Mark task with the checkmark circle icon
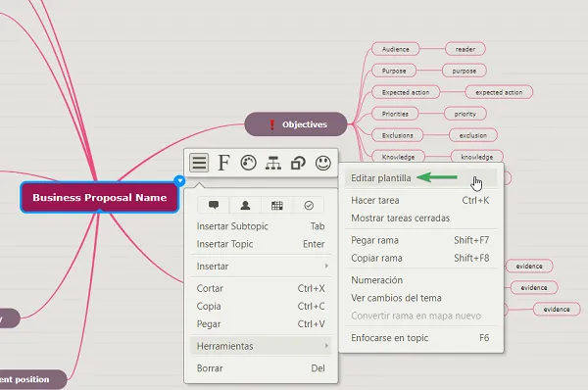 (309, 205)
